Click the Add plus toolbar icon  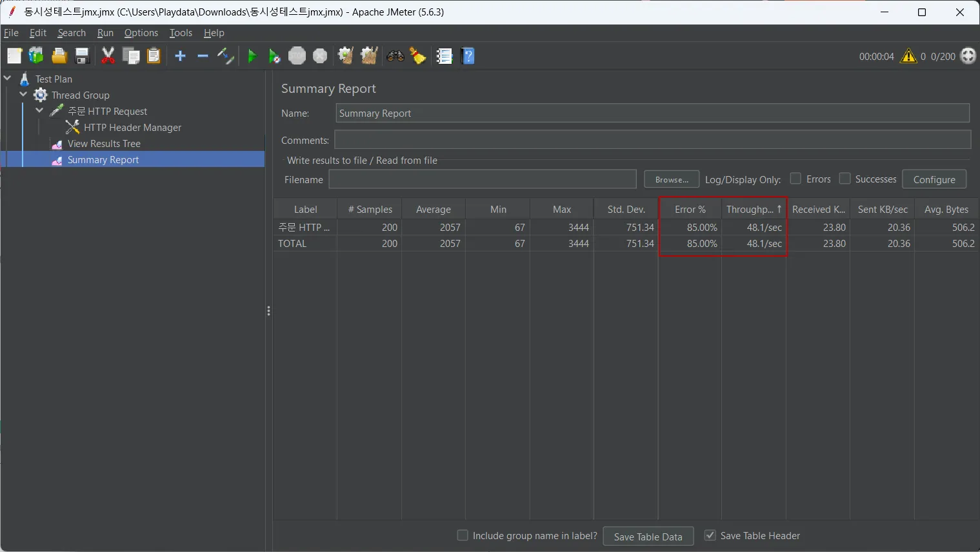click(x=181, y=56)
